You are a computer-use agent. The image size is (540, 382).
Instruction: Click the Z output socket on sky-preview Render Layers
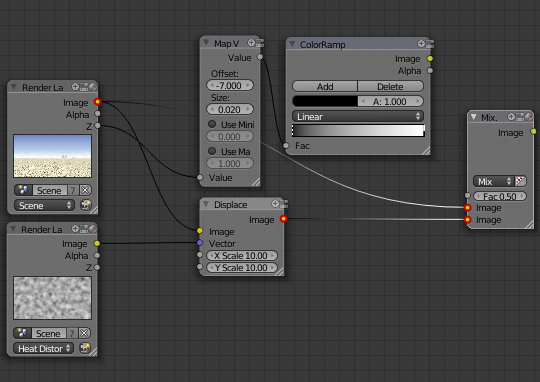pos(97,126)
